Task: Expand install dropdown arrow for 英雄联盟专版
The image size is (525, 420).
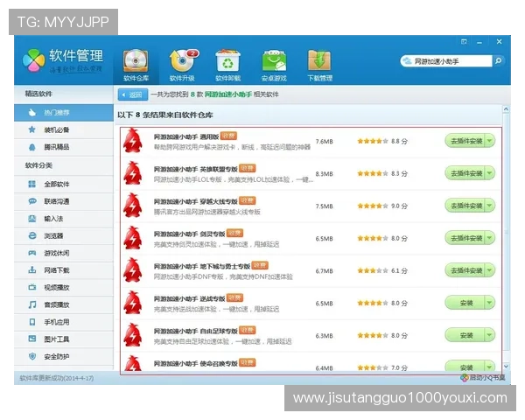Action: [490, 173]
